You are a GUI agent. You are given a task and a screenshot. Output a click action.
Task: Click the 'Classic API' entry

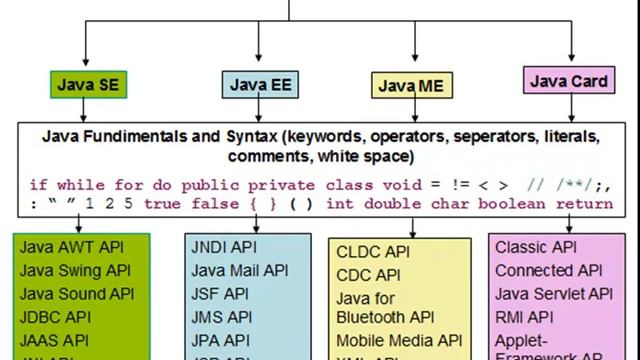536,247
